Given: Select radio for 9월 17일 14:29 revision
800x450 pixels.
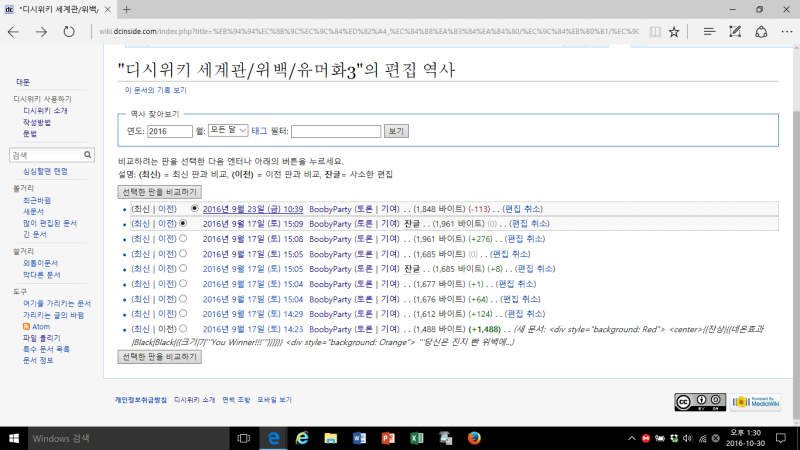Looking at the screenshot, I should pyautogui.click(x=183, y=313).
